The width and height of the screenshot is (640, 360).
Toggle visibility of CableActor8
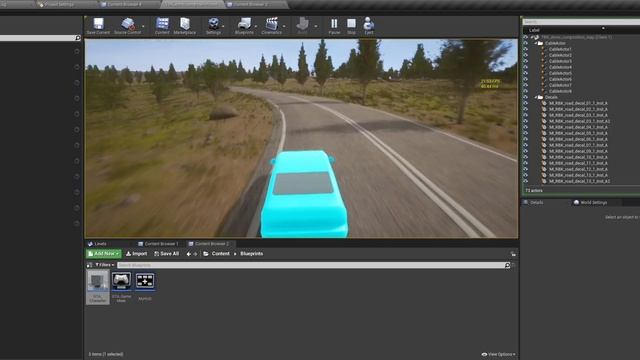point(526,91)
